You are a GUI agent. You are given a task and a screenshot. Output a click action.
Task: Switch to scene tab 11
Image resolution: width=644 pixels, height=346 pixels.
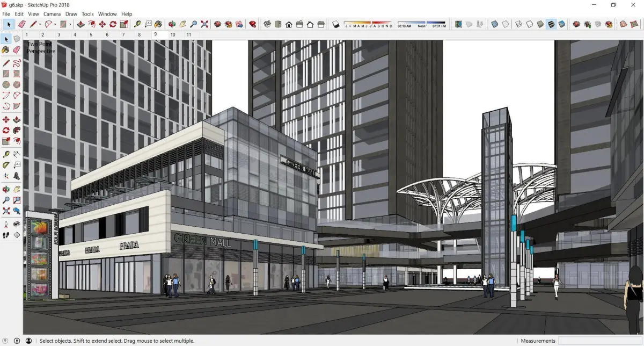[x=188, y=34]
